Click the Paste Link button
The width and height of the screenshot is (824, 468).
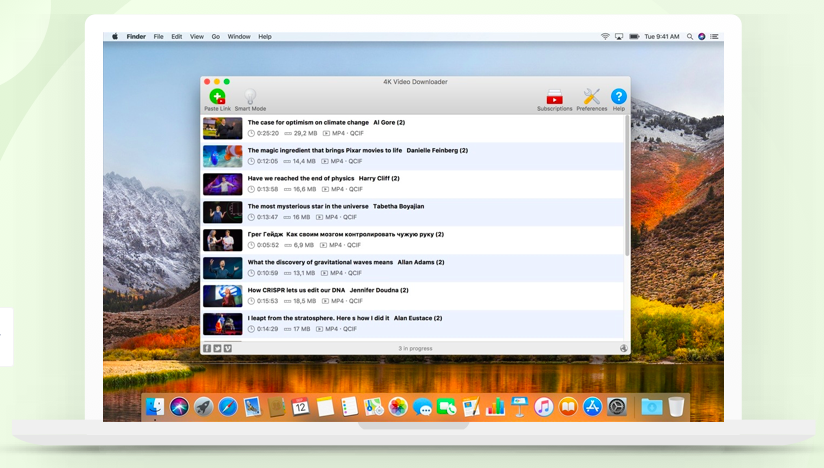[x=218, y=100]
